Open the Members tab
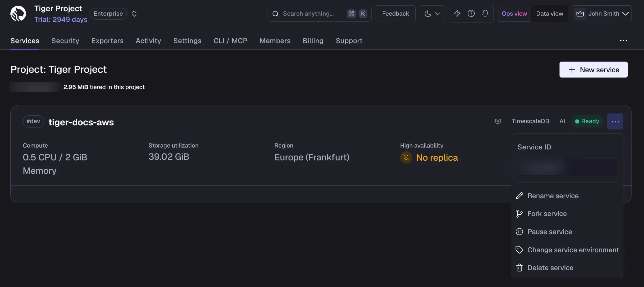 (x=275, y=41)
